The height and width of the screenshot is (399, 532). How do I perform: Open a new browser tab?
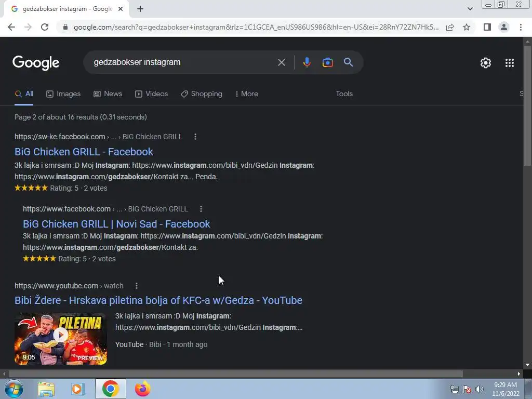(x=140, y=9)
